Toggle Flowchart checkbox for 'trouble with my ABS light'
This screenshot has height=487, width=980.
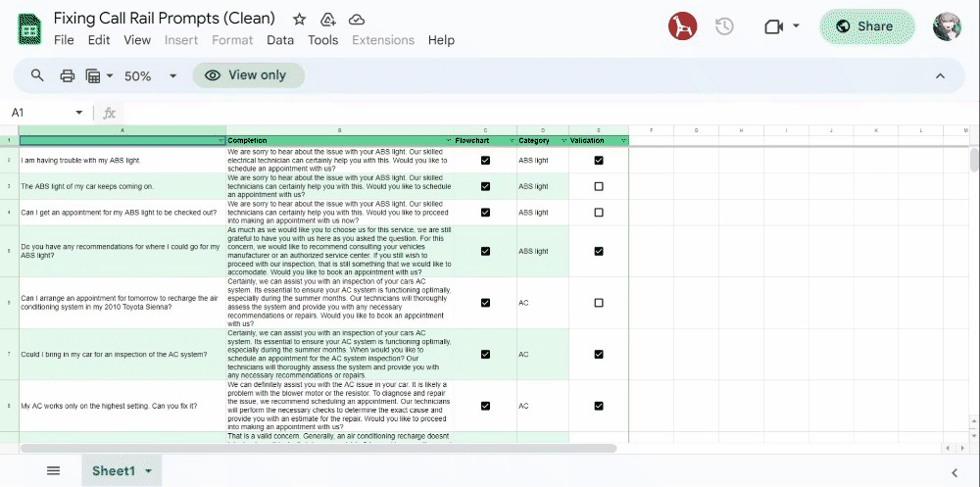pyautogui.click(x=486, y=160)
